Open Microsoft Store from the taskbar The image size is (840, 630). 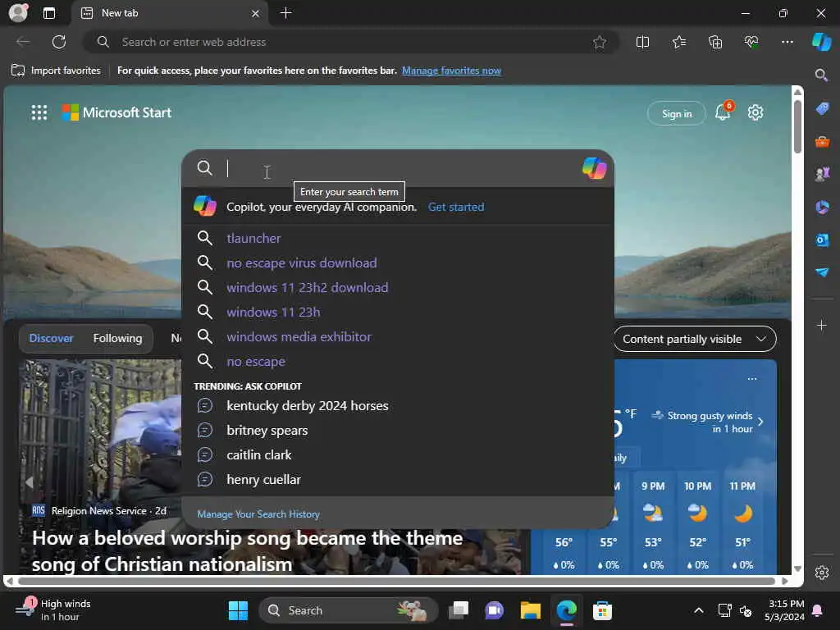pos(602,610)
